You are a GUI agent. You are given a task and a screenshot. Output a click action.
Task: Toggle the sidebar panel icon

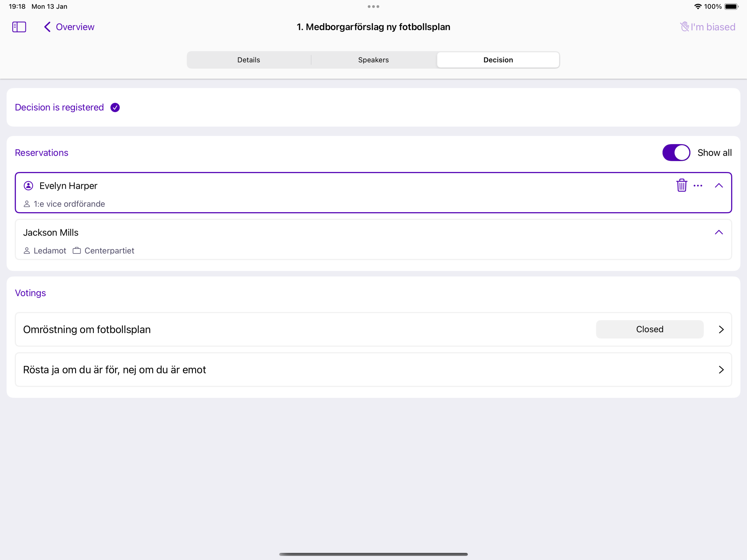[x=19, y=27]
